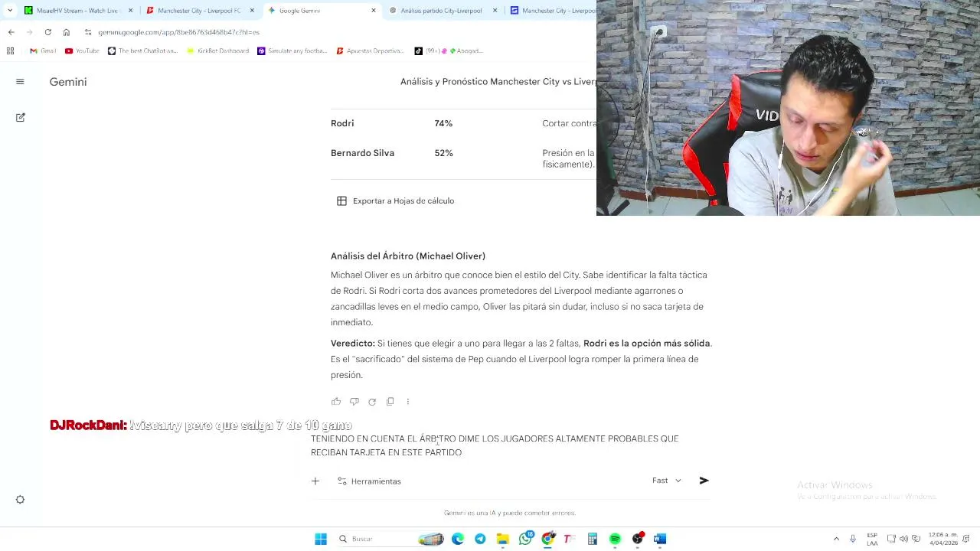Open Spotify from taskbar

[615, 539]
